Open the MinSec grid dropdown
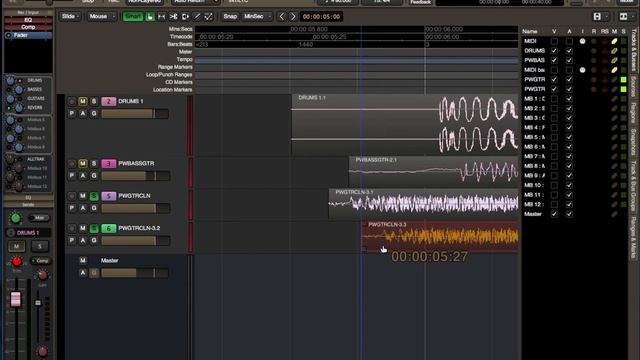 pyautogui.click(x=257, y=17)
